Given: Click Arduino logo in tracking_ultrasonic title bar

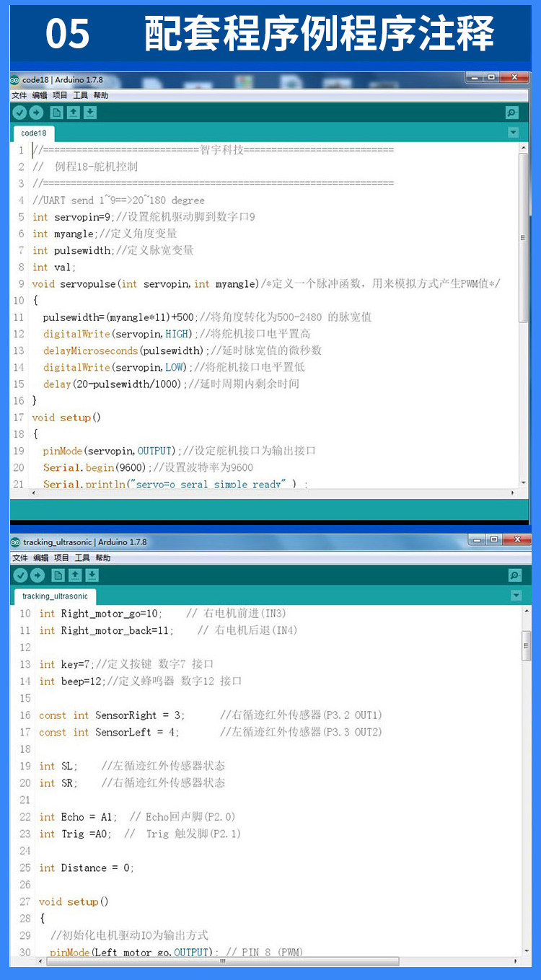Looking at the screenshot, I should coord(15,542).
